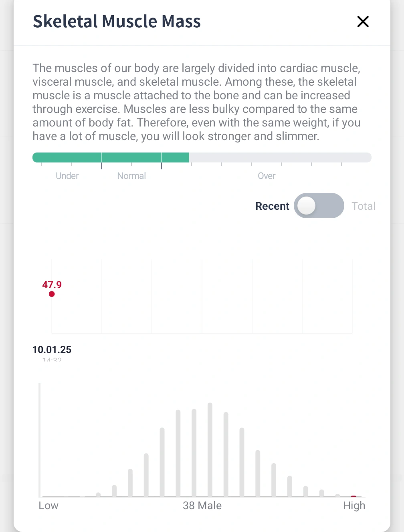
Task: Select the 10.01.25 date label
Action: (x=52, y=349)
